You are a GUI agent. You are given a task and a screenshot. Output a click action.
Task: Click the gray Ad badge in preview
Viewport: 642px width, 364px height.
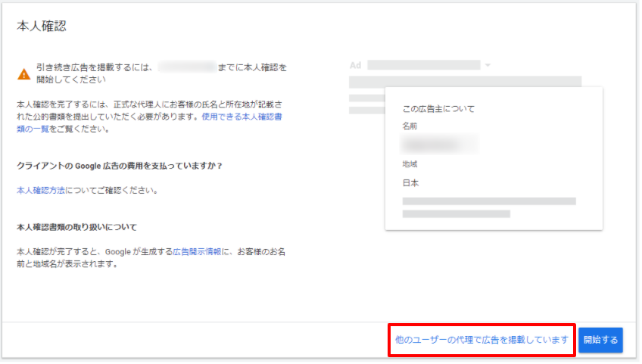[355, 65]
